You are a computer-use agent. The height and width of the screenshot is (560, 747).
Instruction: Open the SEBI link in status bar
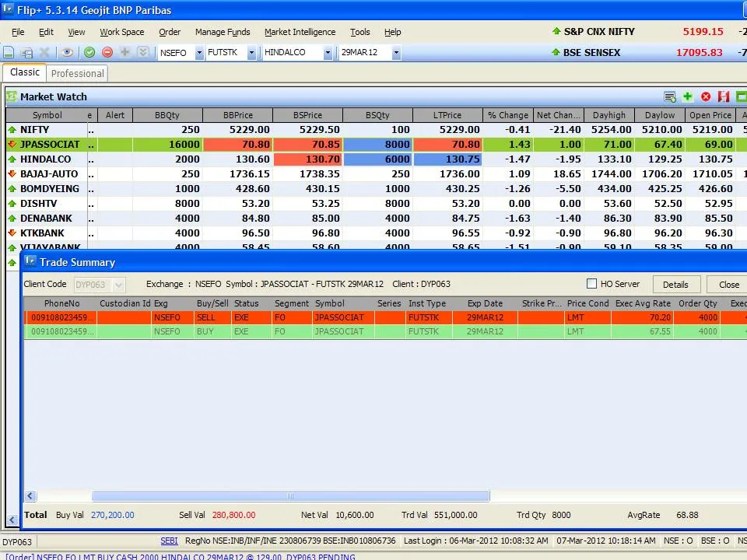169,541
